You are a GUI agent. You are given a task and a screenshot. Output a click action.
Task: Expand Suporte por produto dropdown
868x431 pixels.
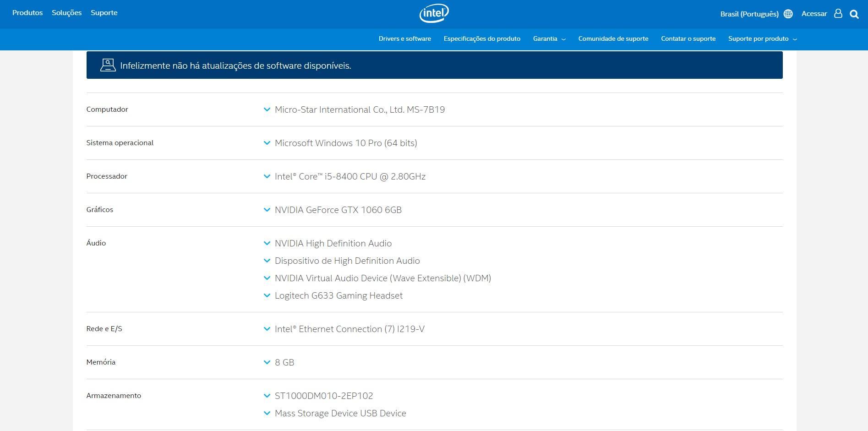(763, 39)
